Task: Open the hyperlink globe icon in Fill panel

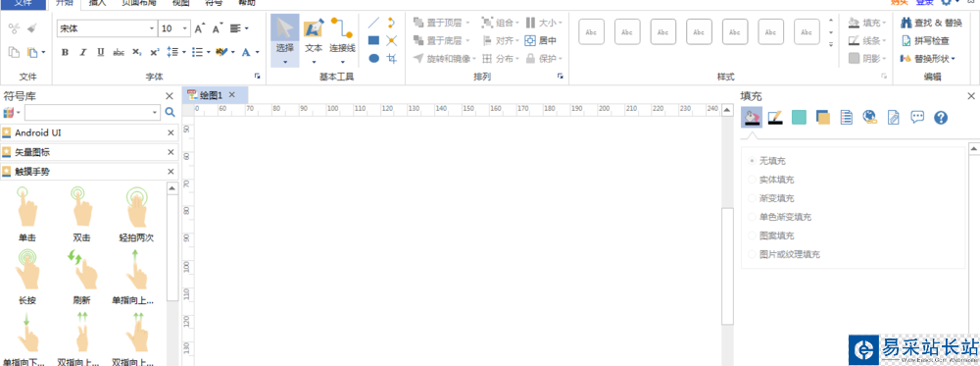Action: tap(870, 117)
